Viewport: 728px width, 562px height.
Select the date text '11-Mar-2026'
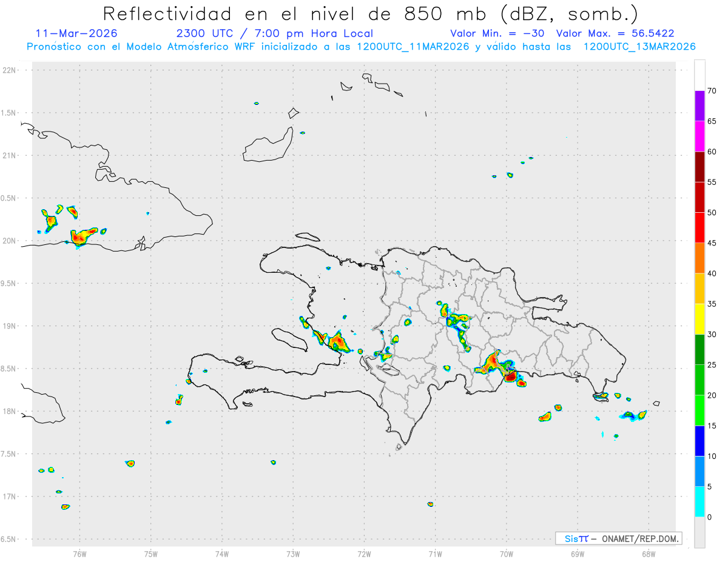pos(76,33)
